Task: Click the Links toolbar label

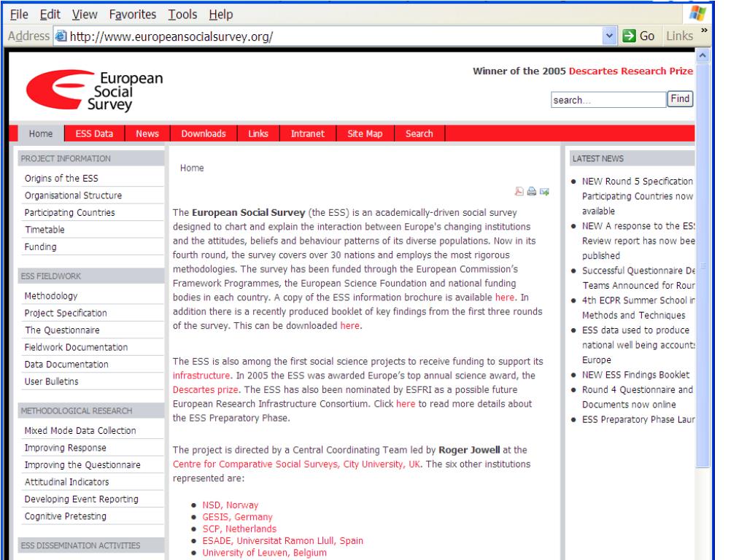Action: (x=679, y=36)
